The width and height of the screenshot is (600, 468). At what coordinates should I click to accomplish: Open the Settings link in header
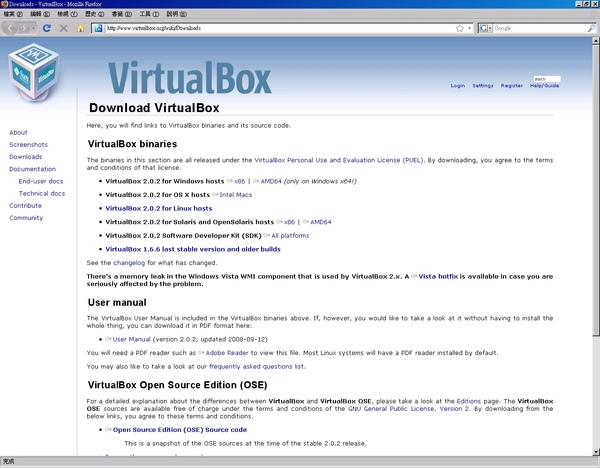(x=483, y=86)
